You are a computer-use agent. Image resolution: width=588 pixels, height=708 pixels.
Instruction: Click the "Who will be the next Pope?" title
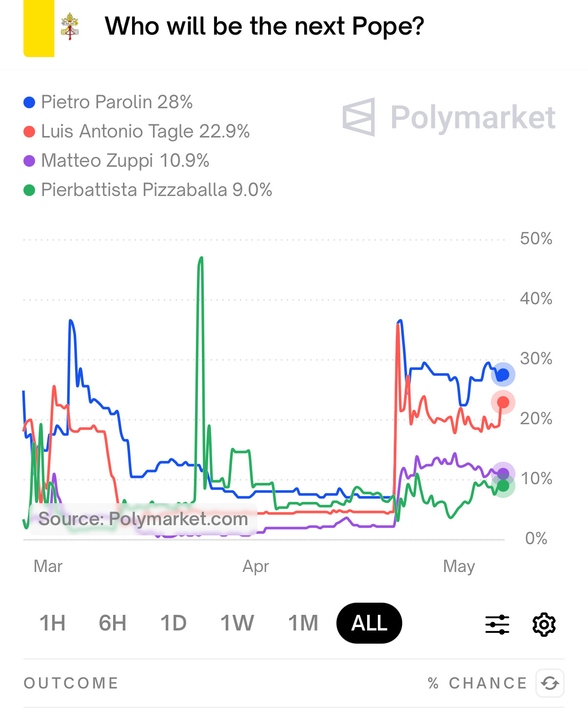coord(264,26)
